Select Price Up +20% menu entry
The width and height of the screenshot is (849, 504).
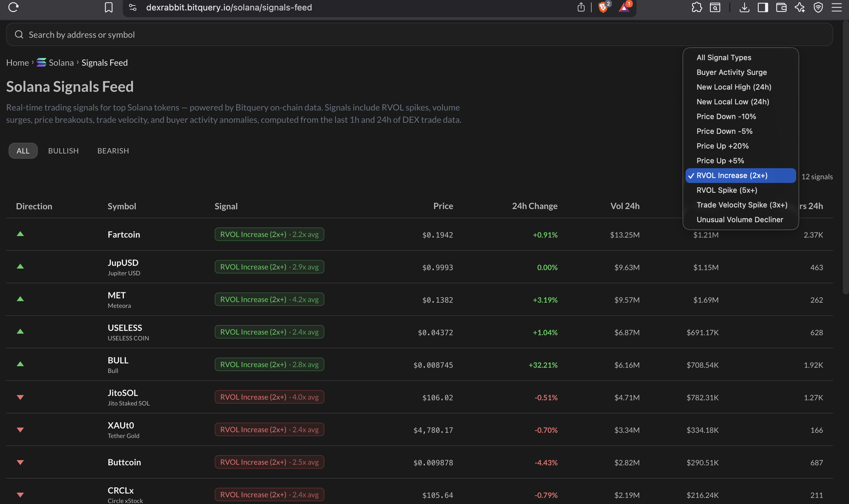point(722,146)
